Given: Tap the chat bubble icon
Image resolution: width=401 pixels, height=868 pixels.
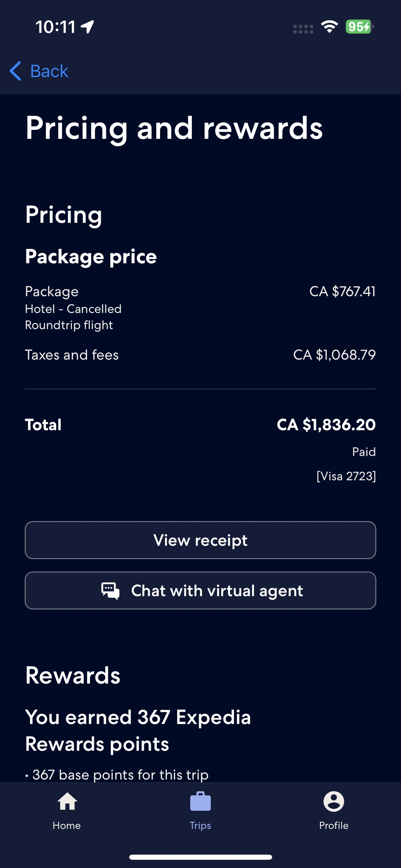Looking at the screenshot, I should coord(110,591).
